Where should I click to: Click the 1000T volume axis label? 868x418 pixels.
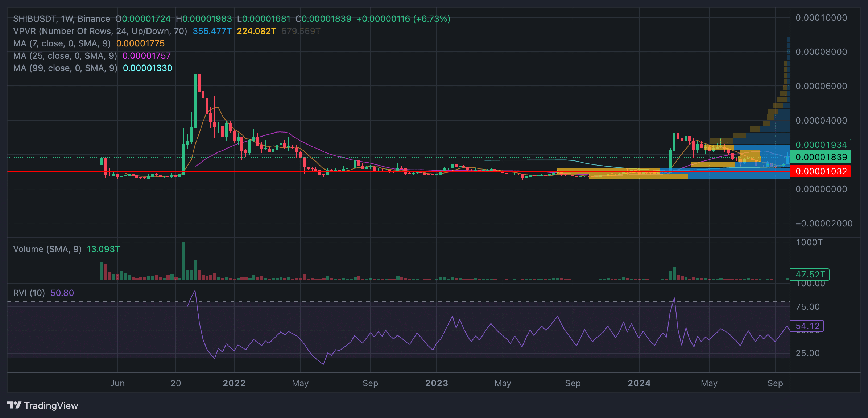(809, 242)
